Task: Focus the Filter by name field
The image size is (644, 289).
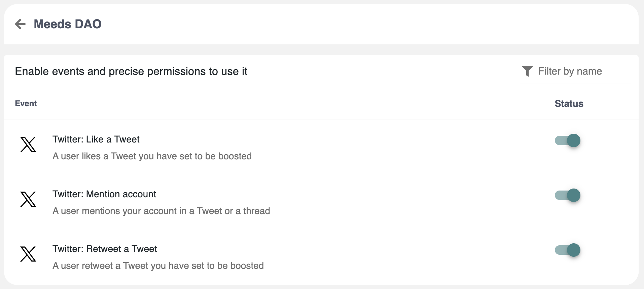Action: [x=582, y=71]
